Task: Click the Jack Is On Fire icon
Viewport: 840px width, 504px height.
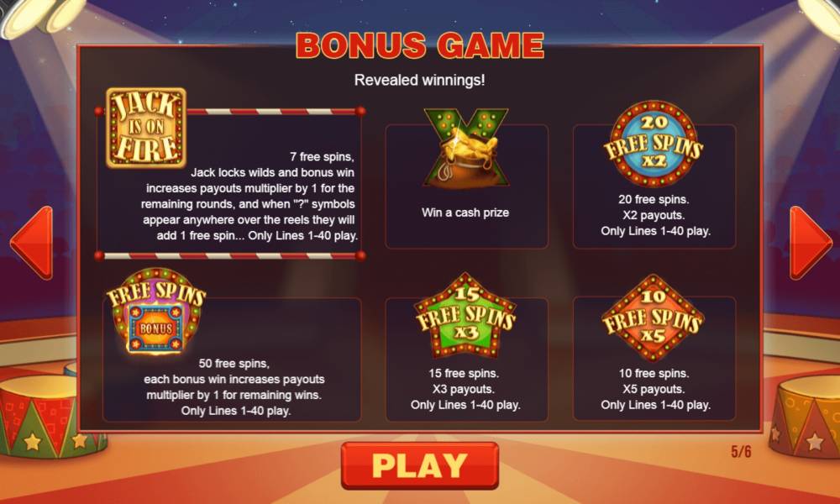Action: click(145, 128)
